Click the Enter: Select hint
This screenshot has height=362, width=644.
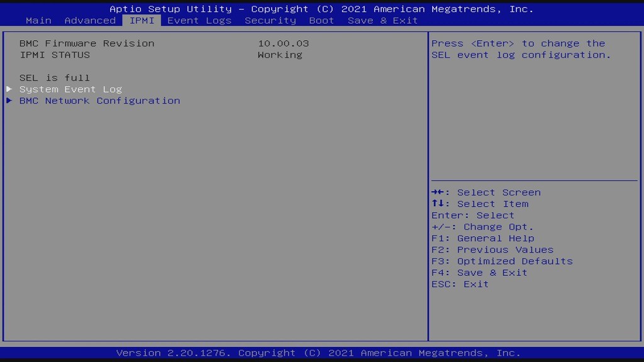pos(473,215)
